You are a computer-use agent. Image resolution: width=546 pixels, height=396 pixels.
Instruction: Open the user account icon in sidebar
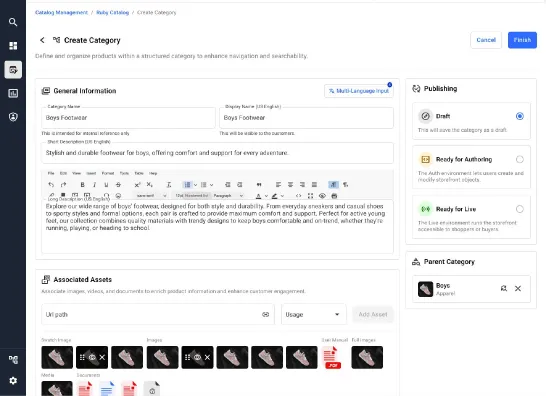(13, 117)
